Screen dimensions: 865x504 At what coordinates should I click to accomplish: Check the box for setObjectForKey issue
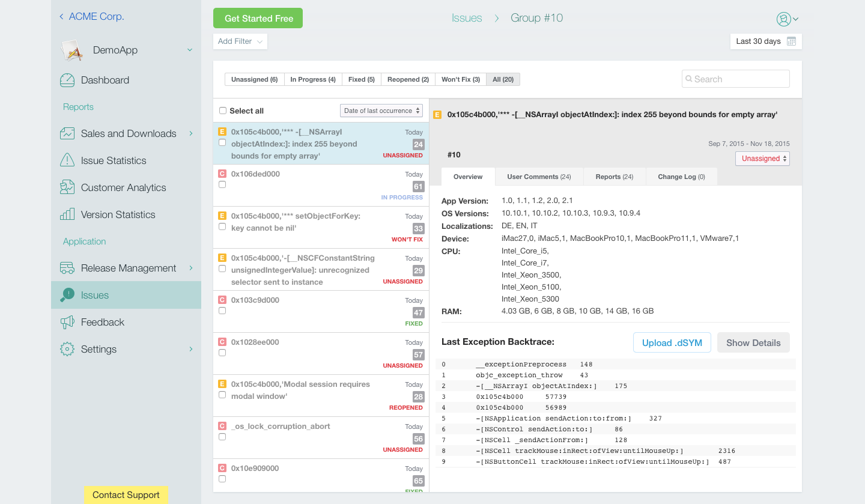[222, 226]
